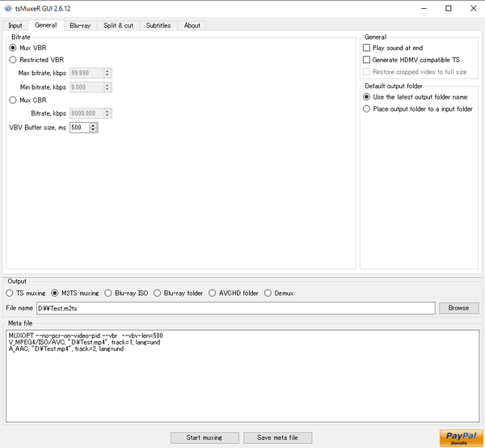
Task: Select the Mux VBR radio option
Action: point(27,48)
